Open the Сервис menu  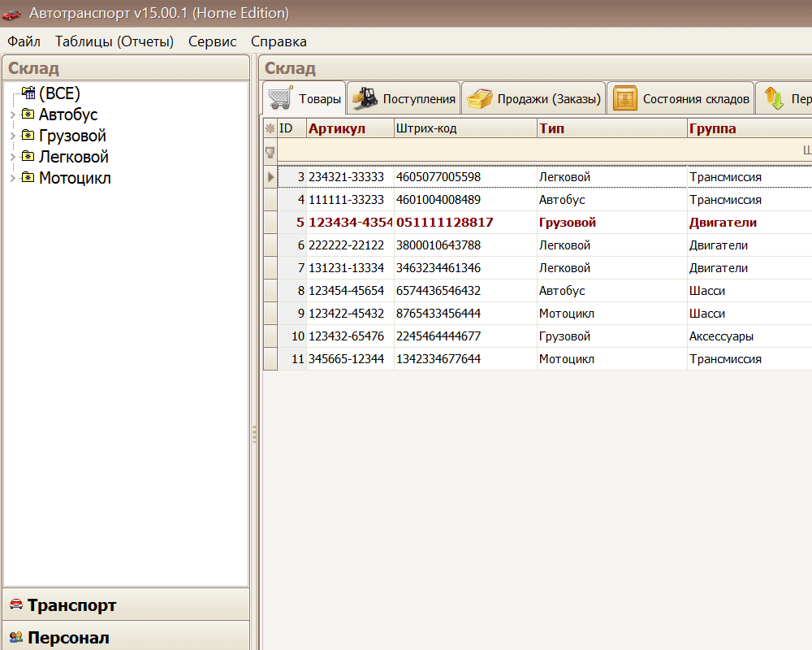212,41
